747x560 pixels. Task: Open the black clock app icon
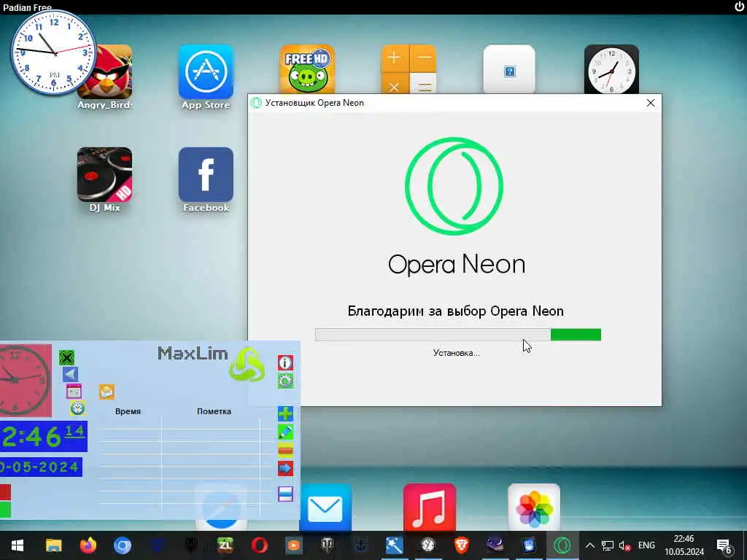[x=611, y=69]
